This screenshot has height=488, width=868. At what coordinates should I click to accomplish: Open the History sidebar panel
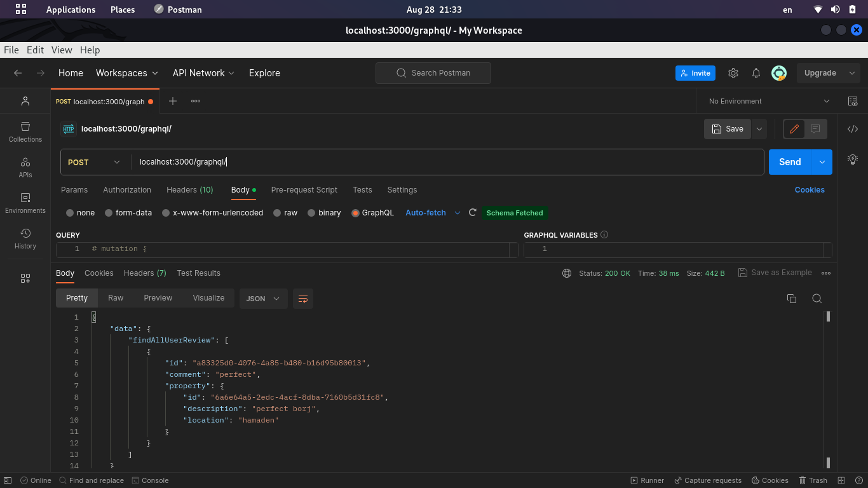click(25, 239)
